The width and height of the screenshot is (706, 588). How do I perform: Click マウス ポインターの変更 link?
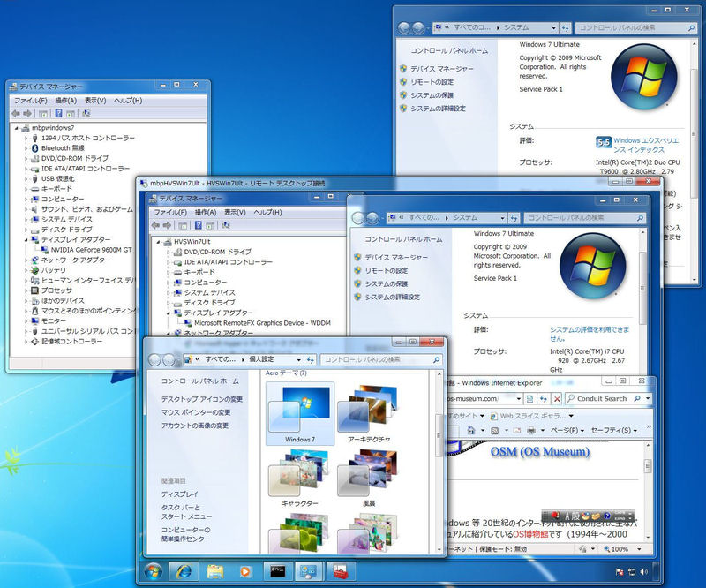click(196, 412)
